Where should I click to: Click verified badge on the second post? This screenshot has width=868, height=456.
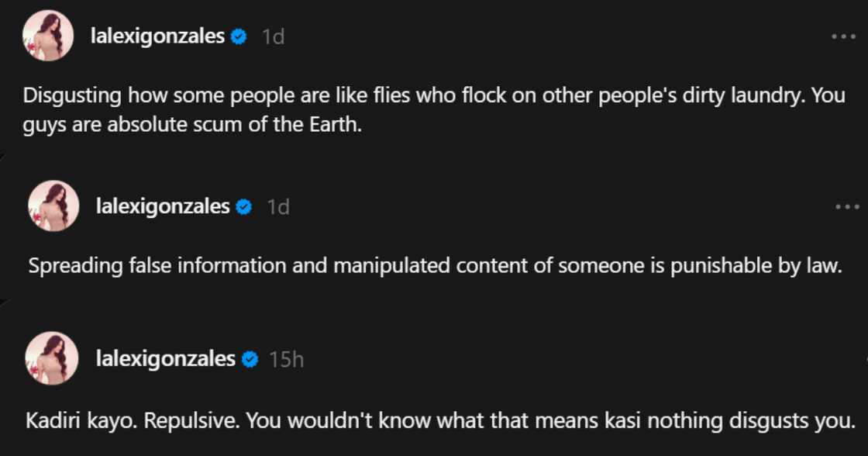click(x=244, y=206)
